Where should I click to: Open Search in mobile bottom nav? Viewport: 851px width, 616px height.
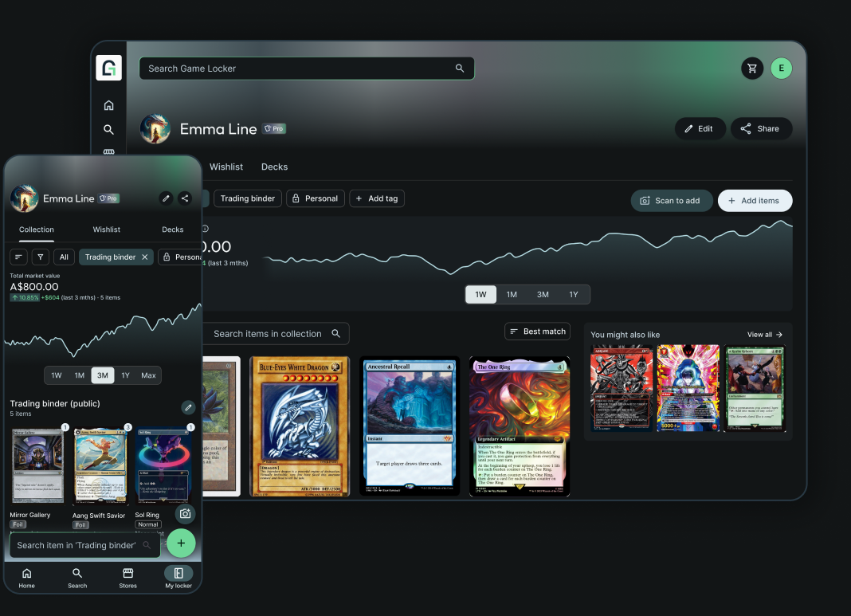(77, 578)
